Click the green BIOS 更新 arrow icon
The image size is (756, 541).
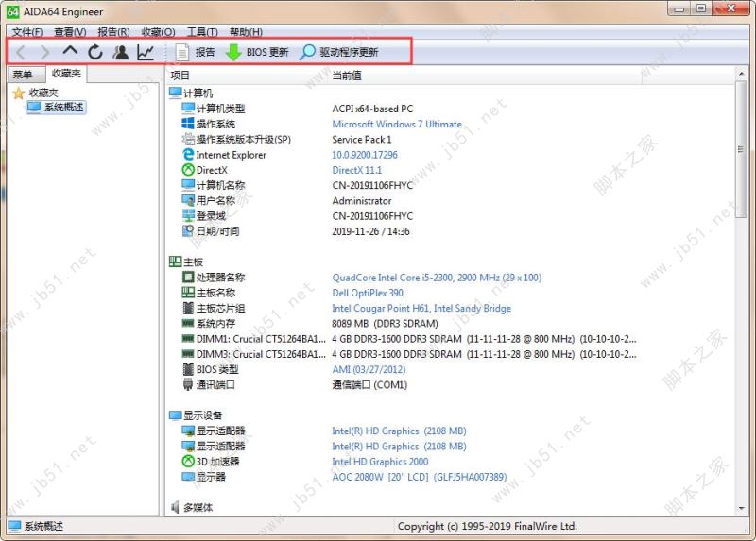233,52
